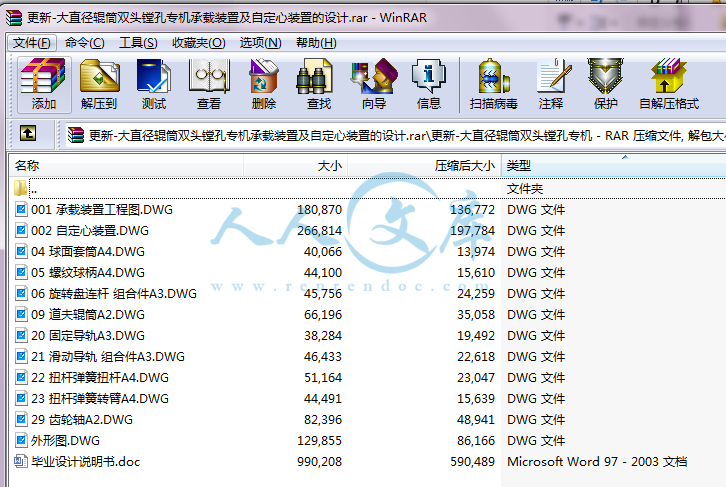Select file 23 扭杆弹簧转臂A4.DWG
726x487 pixels.
click(100, 399)
